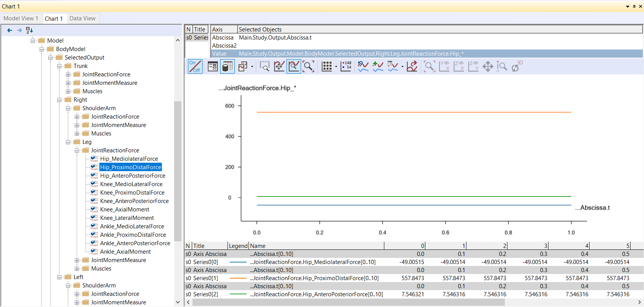Select the Value axis row

427,54
